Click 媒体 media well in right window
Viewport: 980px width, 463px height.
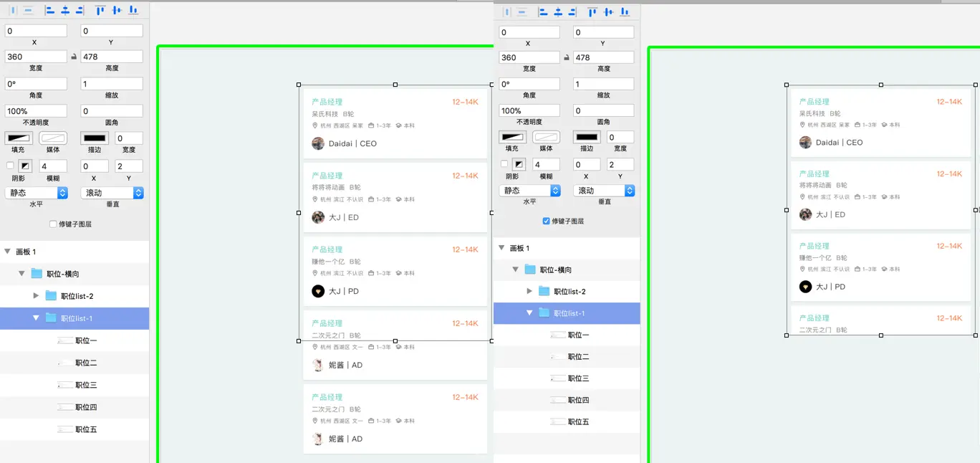[x=546, y=137]
